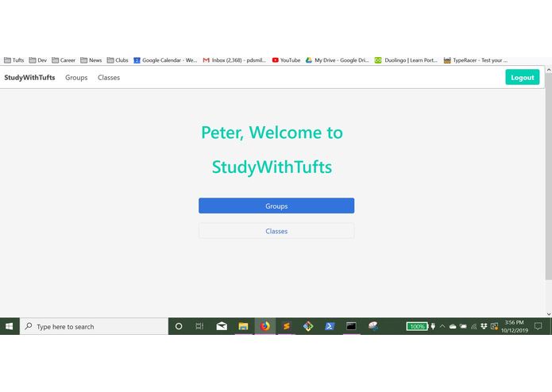The image size is (552, 392).
Task: Open Groups in the top navbar
Action: [x=76, y=77]
